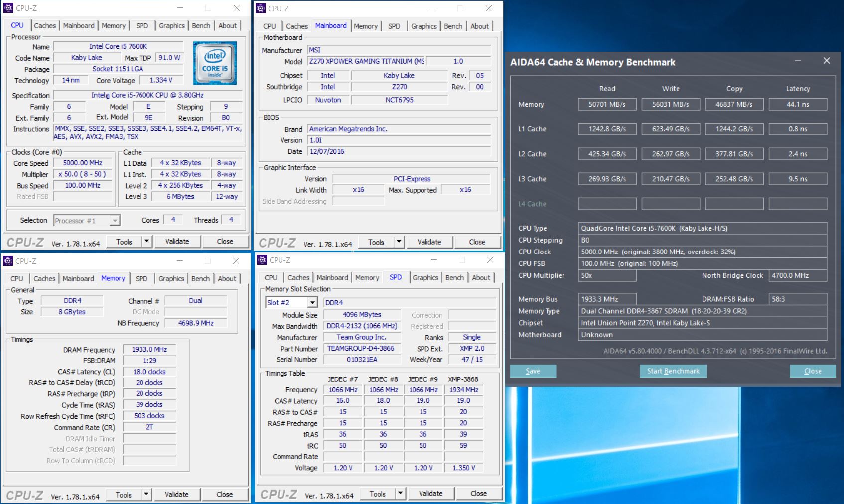Open Memory tab in SPD window

click(367, 277)
